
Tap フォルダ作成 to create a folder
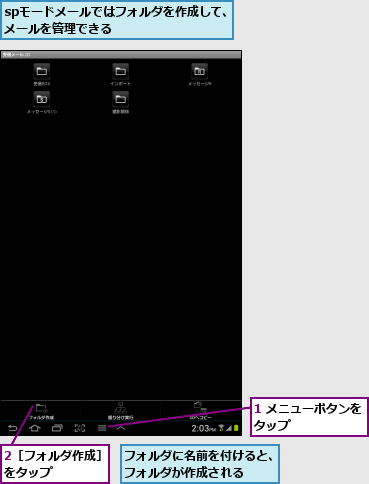pos(41,411)
